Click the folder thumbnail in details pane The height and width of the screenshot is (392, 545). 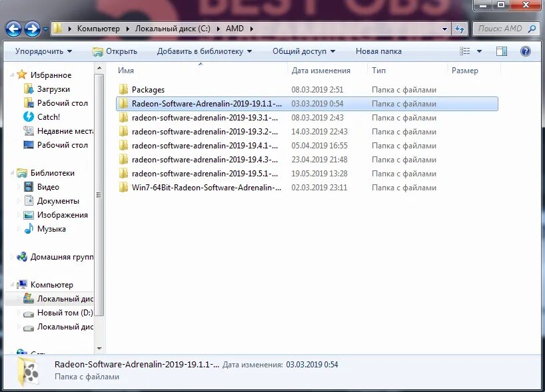tap(29, 372)
